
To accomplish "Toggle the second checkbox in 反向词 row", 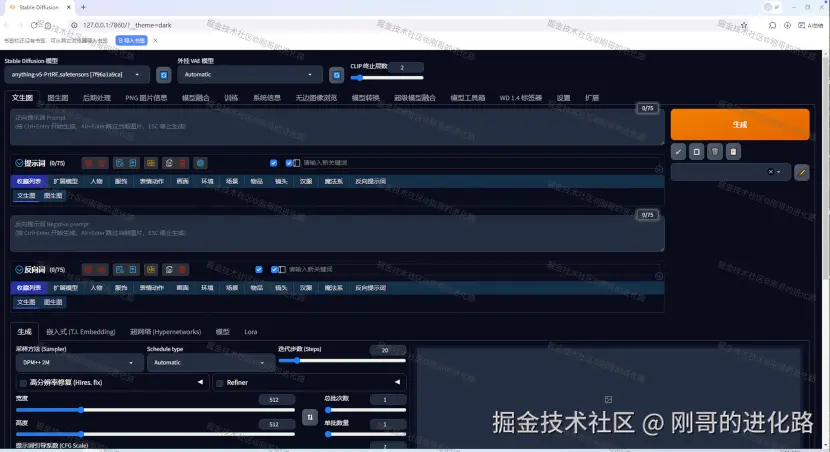I will [274, 269].
